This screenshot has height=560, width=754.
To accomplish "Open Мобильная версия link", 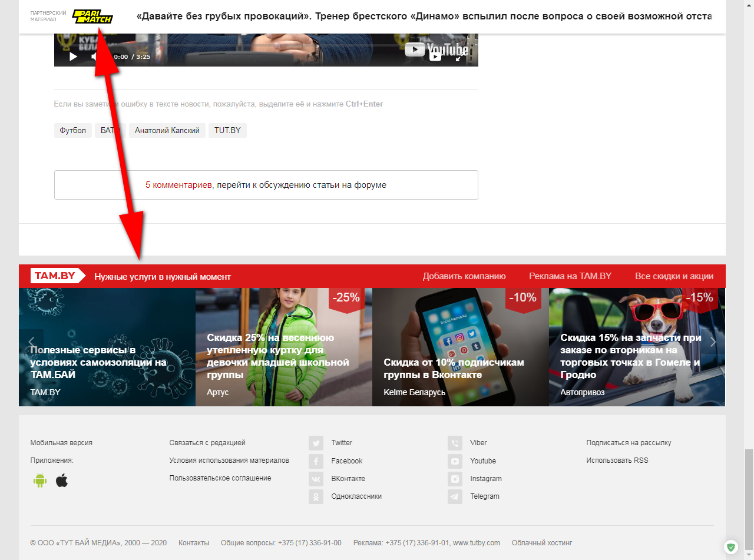I will tap(61, 443).
